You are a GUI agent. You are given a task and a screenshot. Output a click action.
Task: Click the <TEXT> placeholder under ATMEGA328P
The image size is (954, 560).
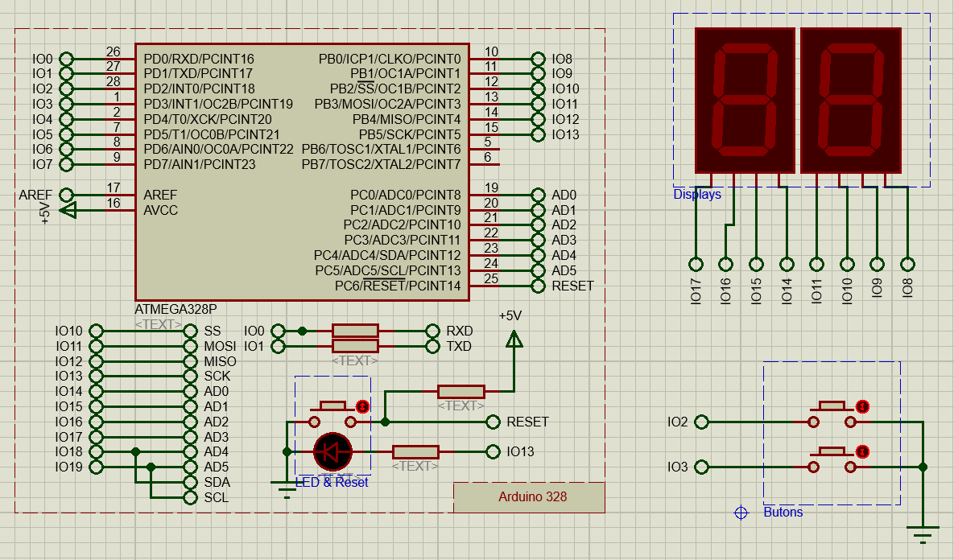(x=158, y=324)
